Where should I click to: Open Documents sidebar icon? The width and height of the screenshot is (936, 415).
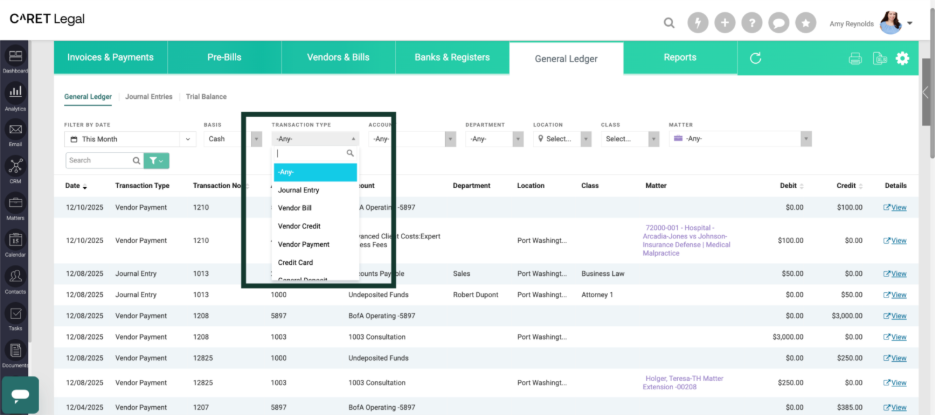coord(16,353)
